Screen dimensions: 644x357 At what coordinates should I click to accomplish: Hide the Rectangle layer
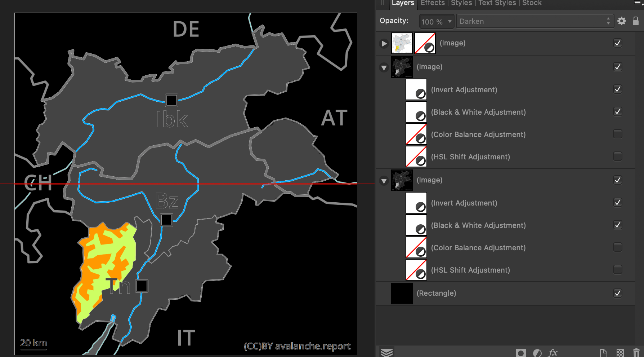pyautogui.click(x=618, y=293)
